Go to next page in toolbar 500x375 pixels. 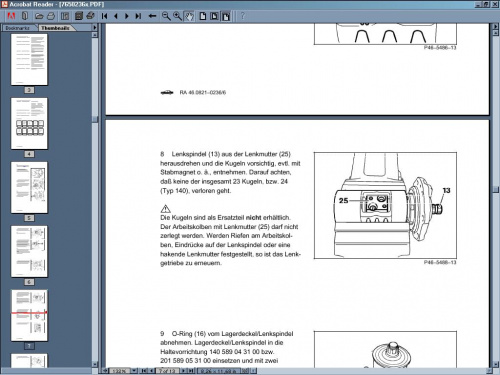[127, 16]
